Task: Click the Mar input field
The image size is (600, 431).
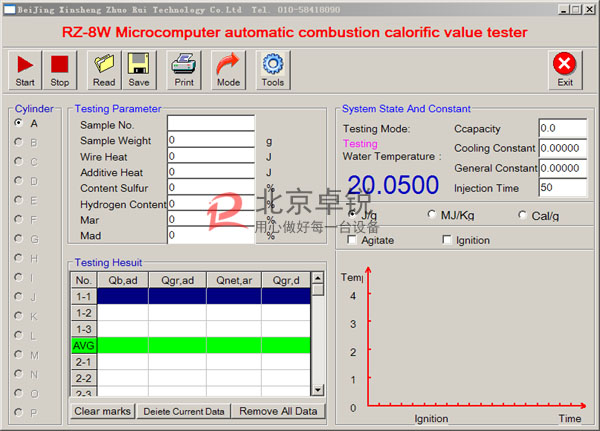Action: (x=211, y=219)
